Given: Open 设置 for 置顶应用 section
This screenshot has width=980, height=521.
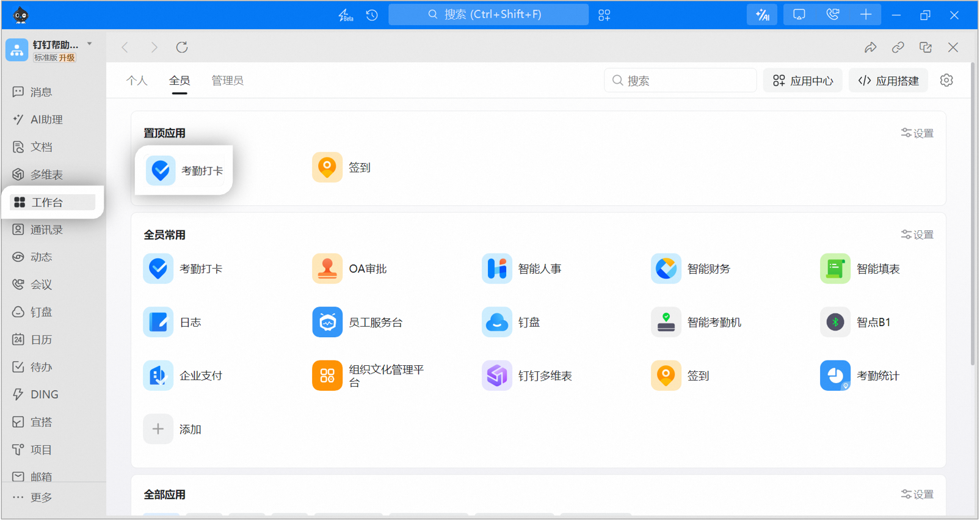Looking at the screenshot, I should coord(918,133).
